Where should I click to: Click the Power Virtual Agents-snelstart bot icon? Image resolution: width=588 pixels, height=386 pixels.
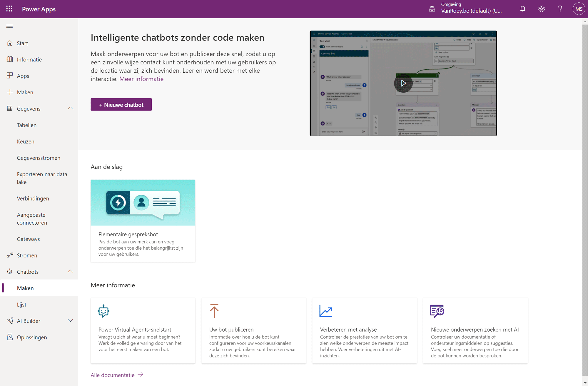pos(103,311)
